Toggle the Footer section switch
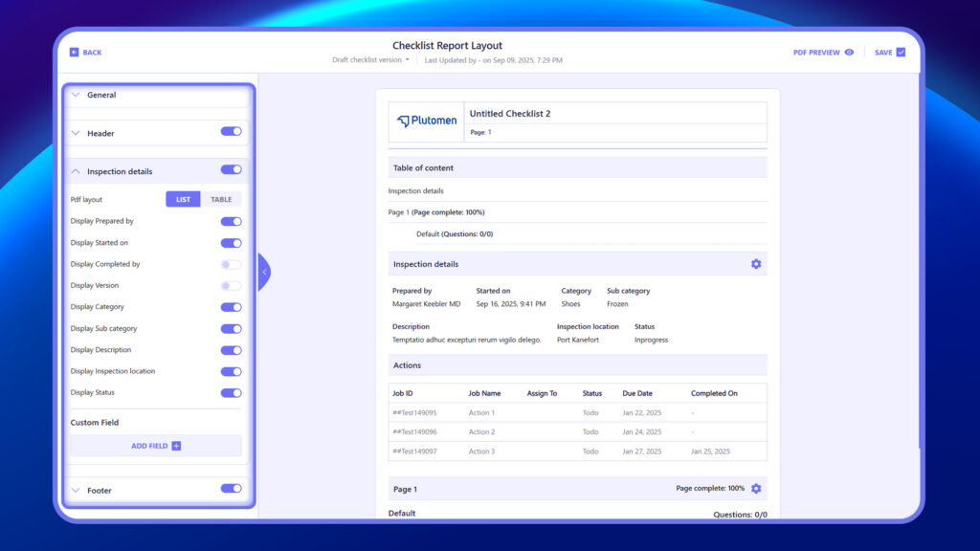Screen dimensions: 980x551 tap(231, 489)
